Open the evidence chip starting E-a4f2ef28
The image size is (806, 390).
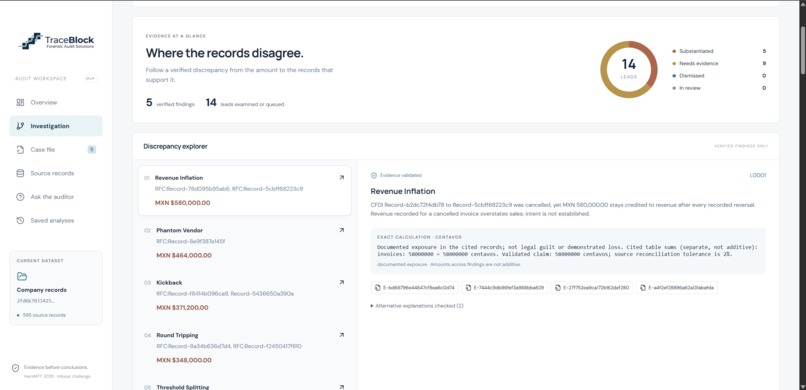[x=676, y=287]
